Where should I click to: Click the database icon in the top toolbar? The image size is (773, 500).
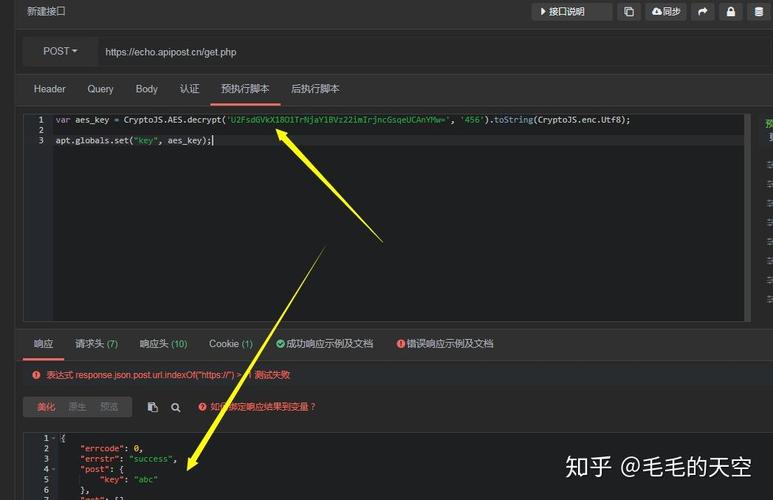759,11
